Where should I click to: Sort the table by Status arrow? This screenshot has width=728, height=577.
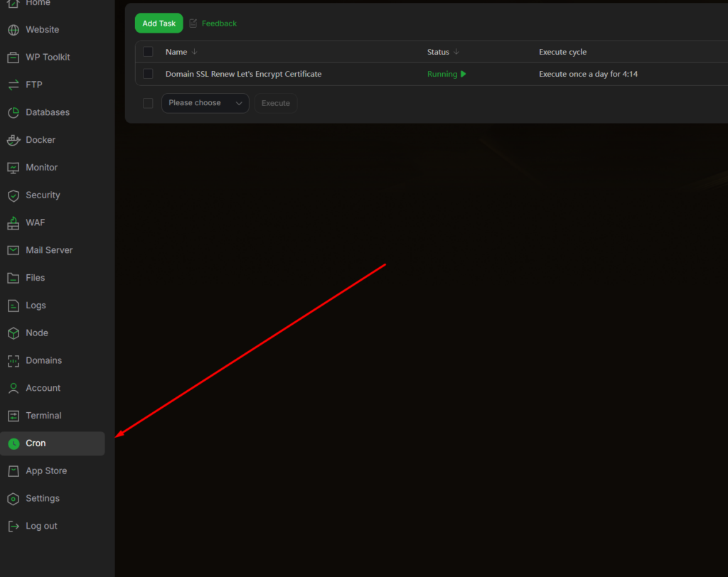[x=456, y=52]
